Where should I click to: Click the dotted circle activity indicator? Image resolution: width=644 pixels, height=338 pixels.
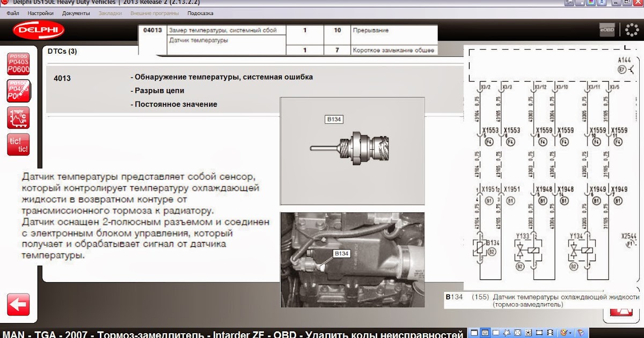pyautogui.click(x=632, y=31)
